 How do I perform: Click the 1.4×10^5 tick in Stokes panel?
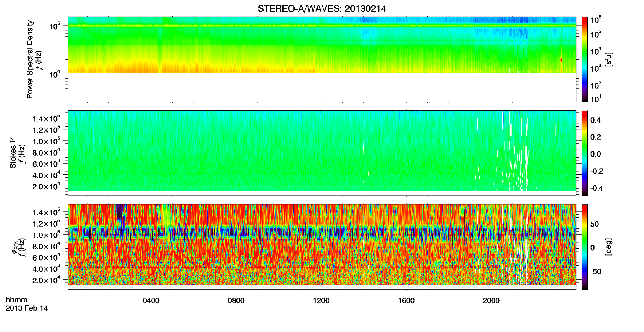(46, 118)
